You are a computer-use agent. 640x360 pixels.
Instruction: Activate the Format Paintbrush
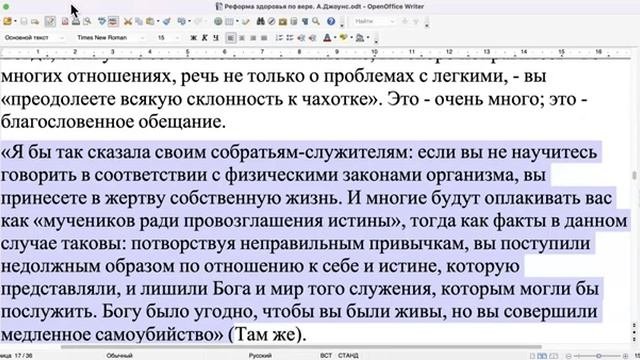click(167, 21)
